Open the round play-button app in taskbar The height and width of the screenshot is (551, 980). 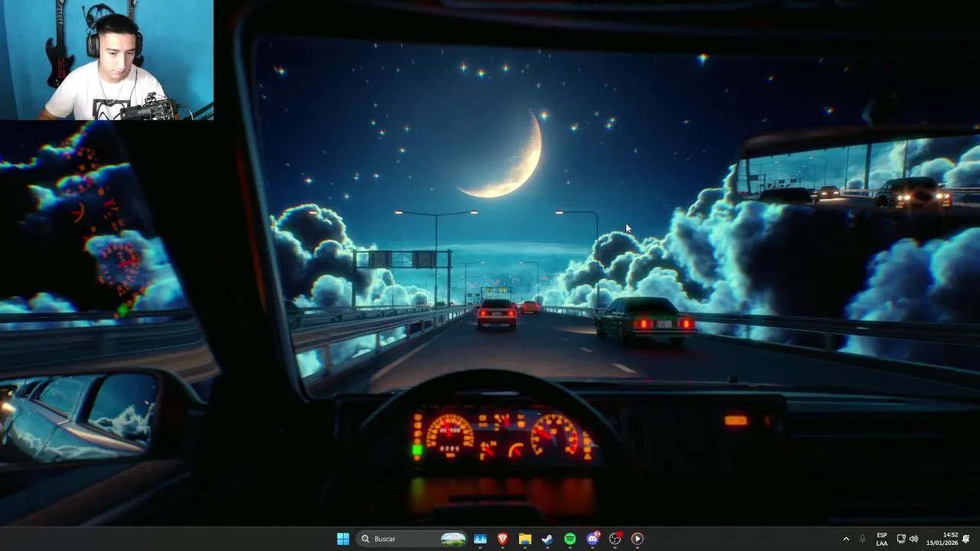[637, 539]
